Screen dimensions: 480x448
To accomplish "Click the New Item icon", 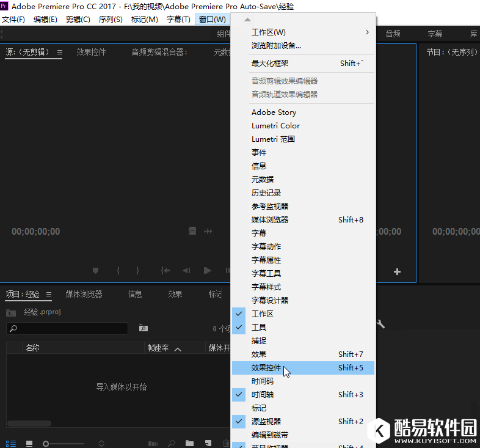I will pyautogui.click(x=208, y=443).
